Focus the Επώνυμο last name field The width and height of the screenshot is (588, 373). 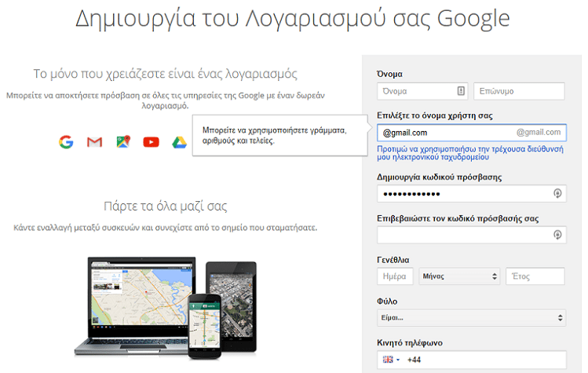(519, 91)
